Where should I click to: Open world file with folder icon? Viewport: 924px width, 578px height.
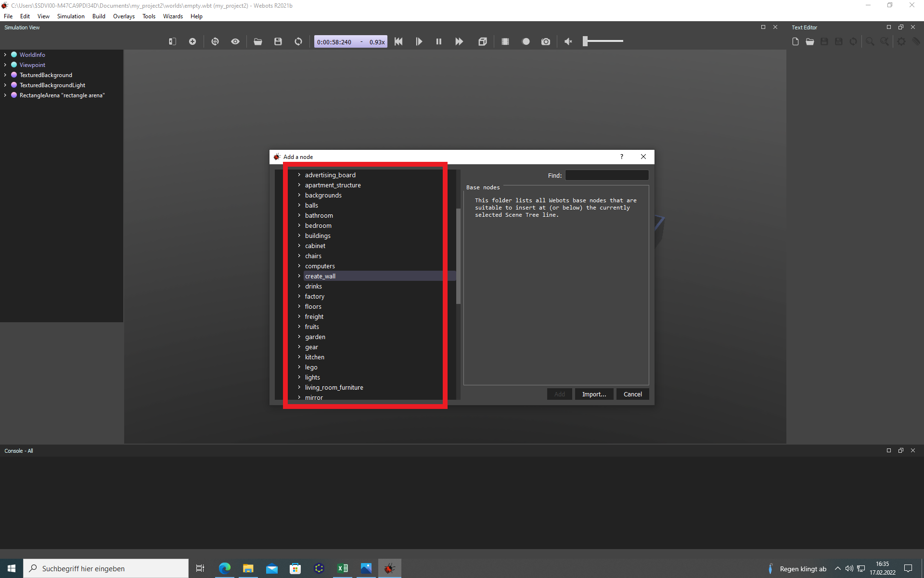tap(258, 42)
